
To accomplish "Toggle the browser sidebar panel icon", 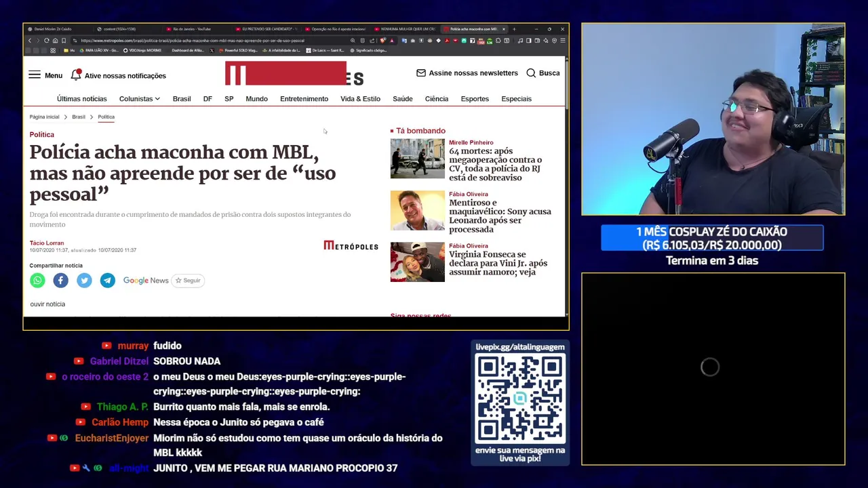I will pos(529,41).
